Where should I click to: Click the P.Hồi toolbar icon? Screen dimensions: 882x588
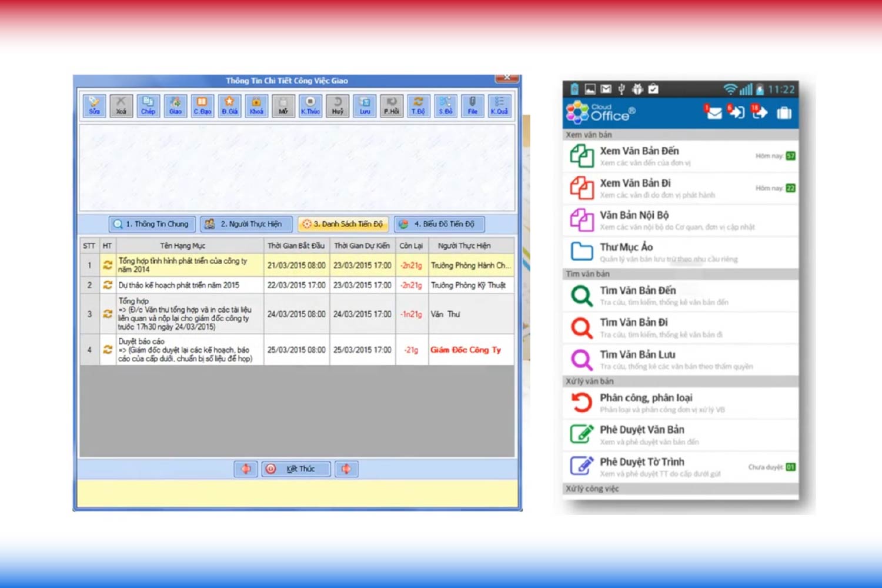(392, 106)
